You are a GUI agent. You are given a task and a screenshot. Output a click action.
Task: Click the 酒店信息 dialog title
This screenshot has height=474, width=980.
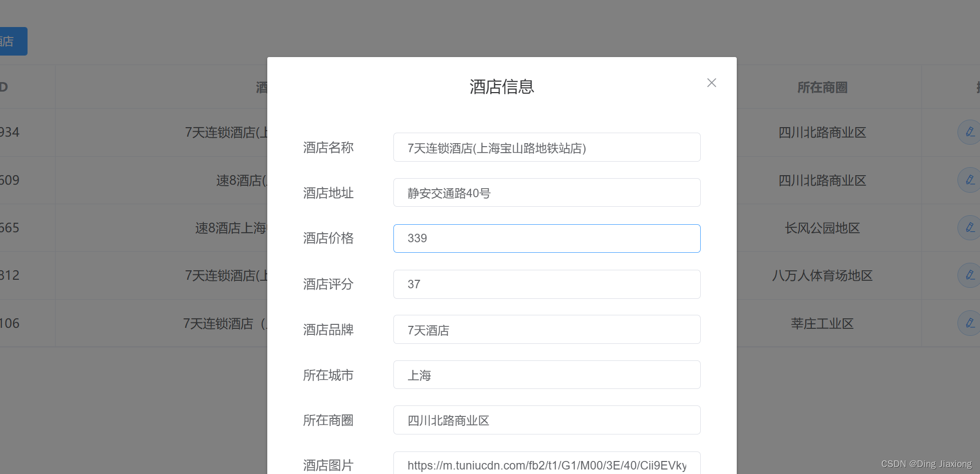coord(502,87)
